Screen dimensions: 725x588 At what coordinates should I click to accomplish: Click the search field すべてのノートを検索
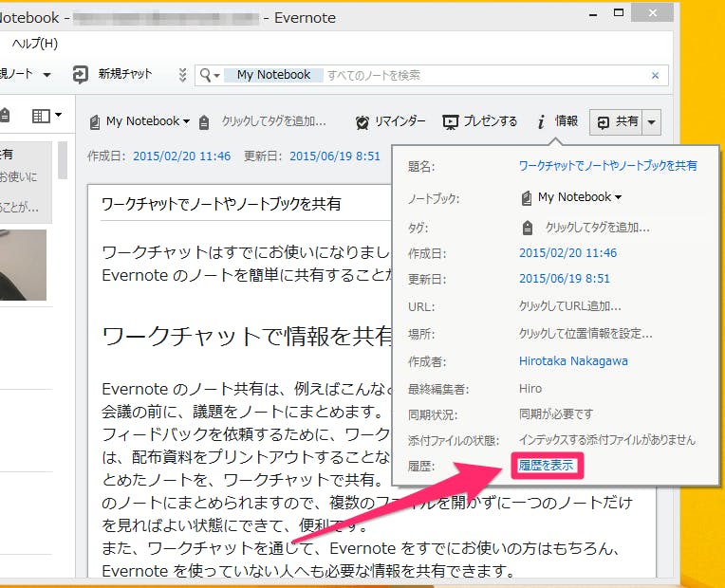pos(486,75)
